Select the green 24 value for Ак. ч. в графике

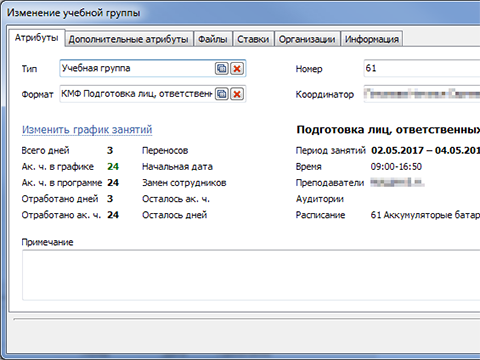click(x=113, y=166)
